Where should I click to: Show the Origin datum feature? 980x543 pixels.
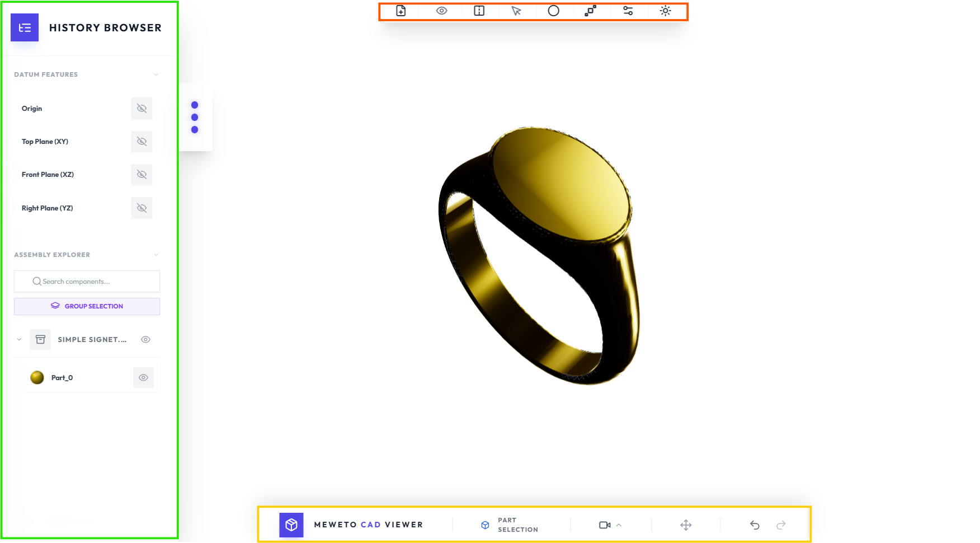click(x=142, y=109)
